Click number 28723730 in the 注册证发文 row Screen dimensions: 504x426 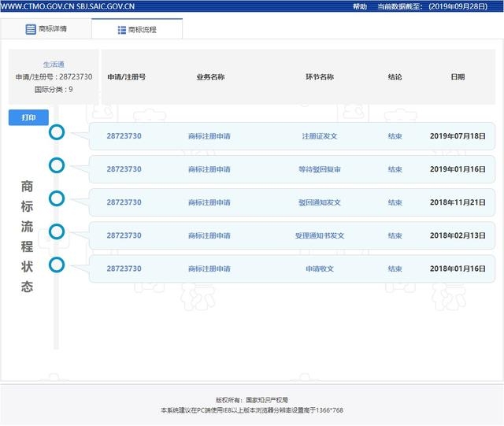pos(124,136)
